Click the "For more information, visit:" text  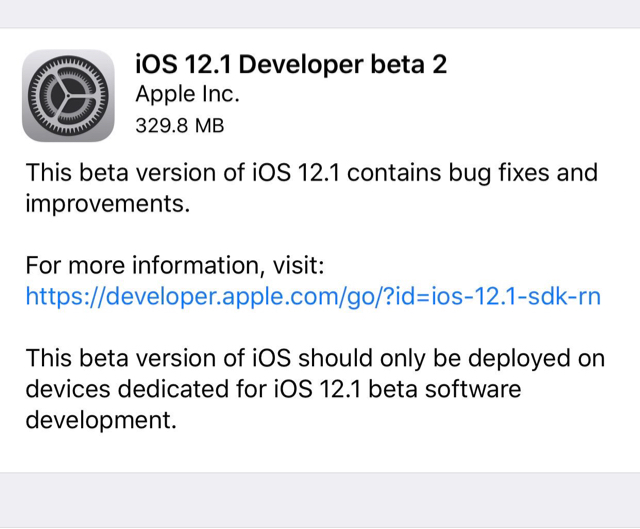point(175,265)
